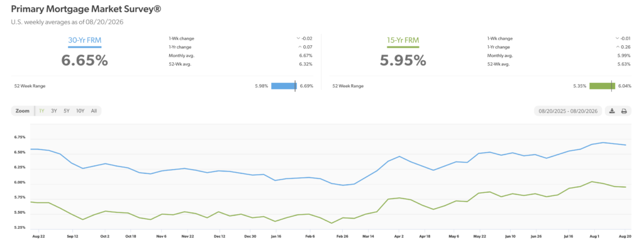Click the green 15-Yr 52 week range bar

[x=602, y=86]
